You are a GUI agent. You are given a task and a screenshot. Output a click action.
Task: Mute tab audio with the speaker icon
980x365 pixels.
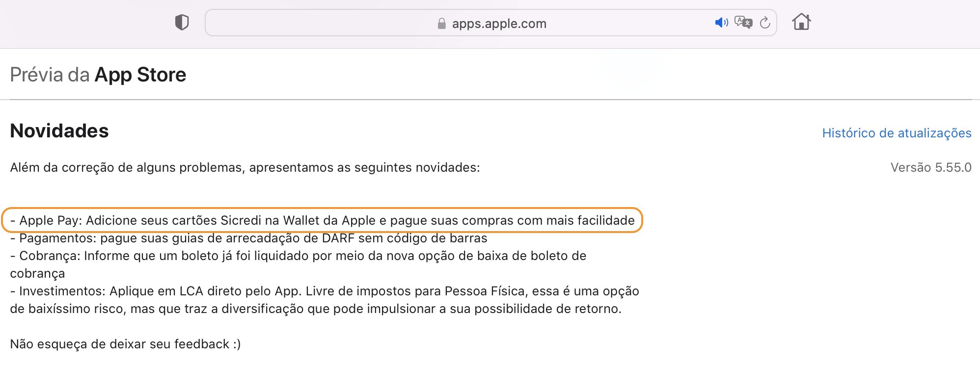tap(721, 23)
